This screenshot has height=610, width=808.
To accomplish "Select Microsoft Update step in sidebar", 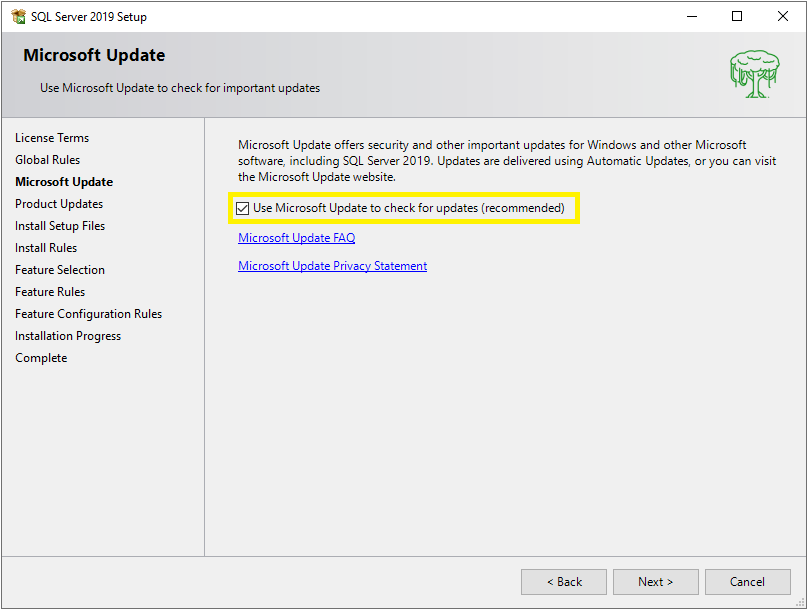I will 64,182.
